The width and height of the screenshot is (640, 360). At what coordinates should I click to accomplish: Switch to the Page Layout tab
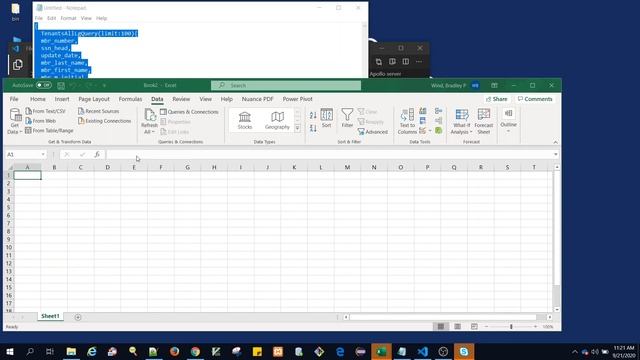pos(94,99)
